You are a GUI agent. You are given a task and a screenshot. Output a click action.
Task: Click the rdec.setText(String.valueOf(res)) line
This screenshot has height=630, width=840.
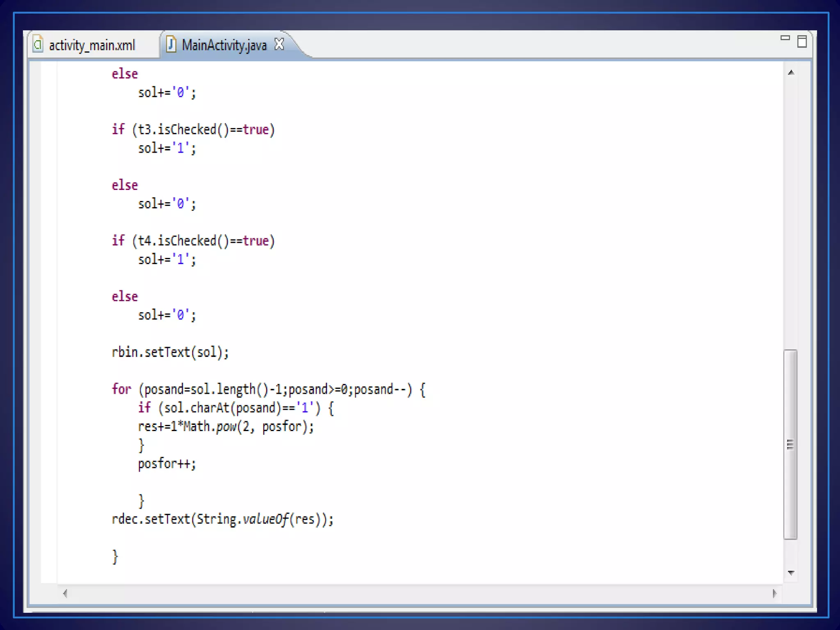[222, 519]
